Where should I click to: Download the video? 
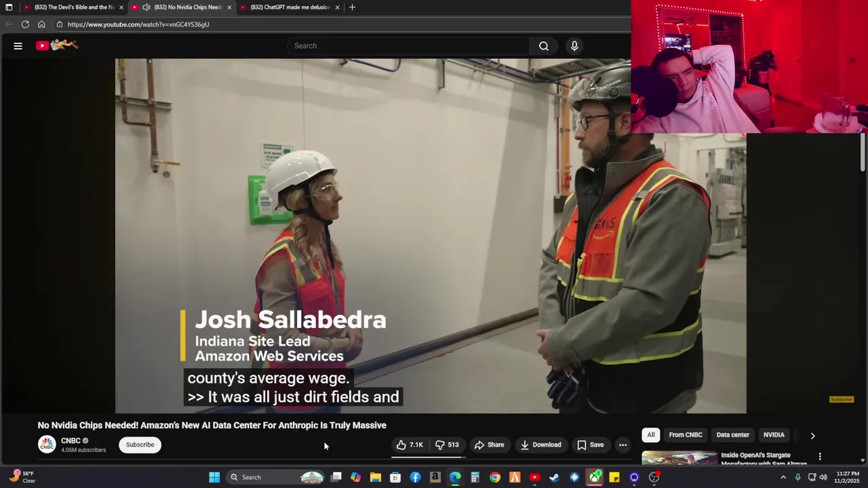(x=541, y=445)
